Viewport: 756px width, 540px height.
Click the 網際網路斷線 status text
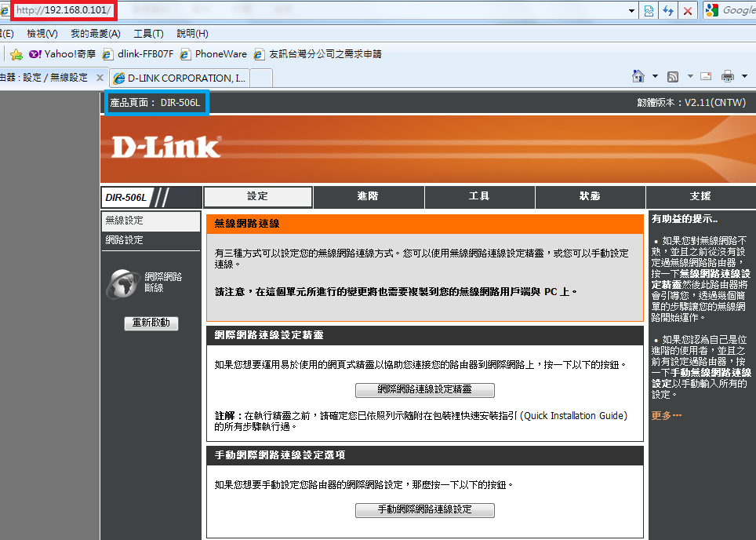coord(163,283)
